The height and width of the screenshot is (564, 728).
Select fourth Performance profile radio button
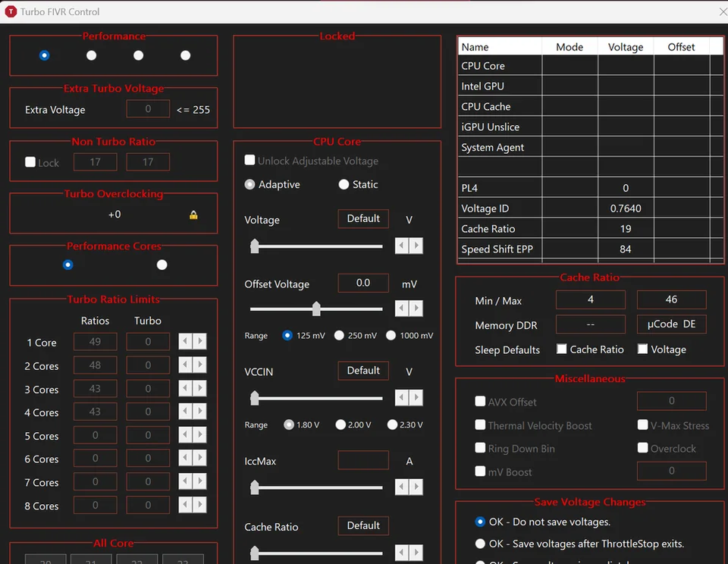click(185, 55)
